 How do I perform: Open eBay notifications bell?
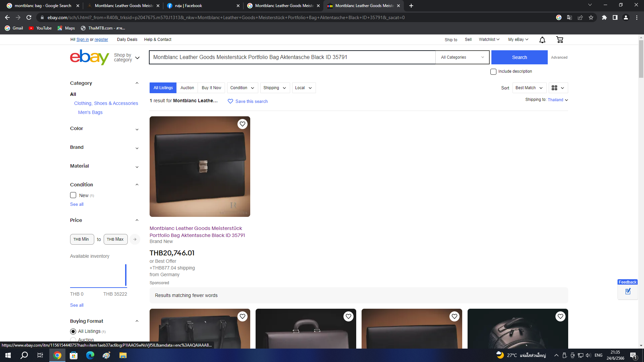pyautogui.click(x=542, y=40)
